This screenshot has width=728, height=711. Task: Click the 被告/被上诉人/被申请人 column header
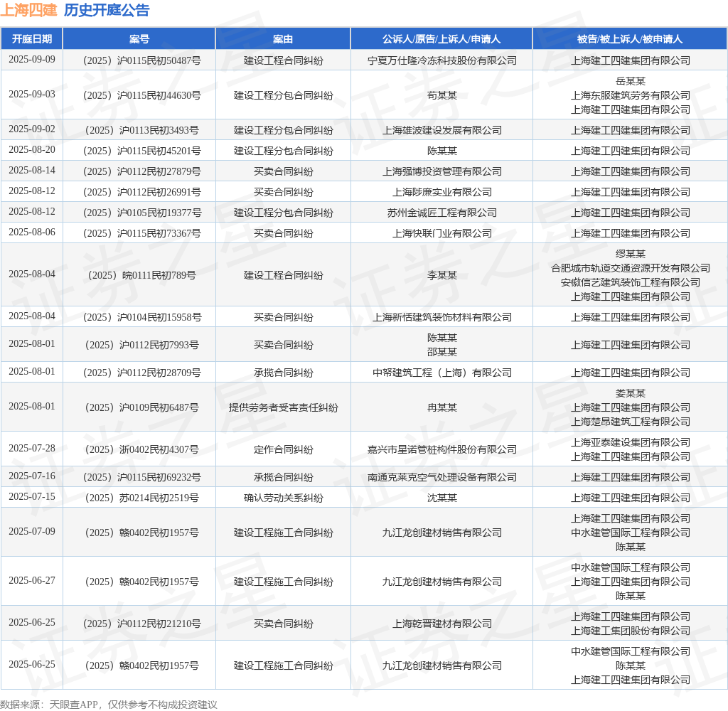coord(629,39)
